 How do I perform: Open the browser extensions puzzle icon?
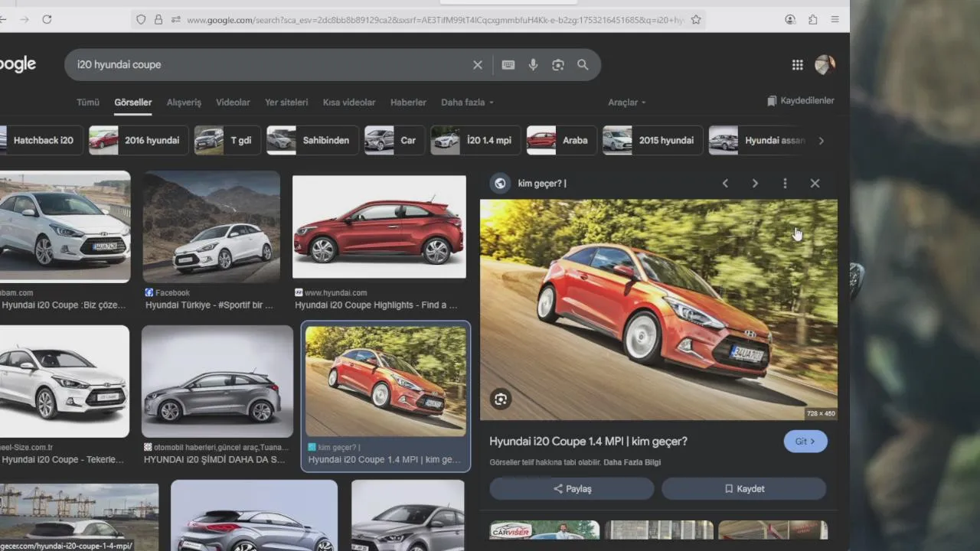812,20
